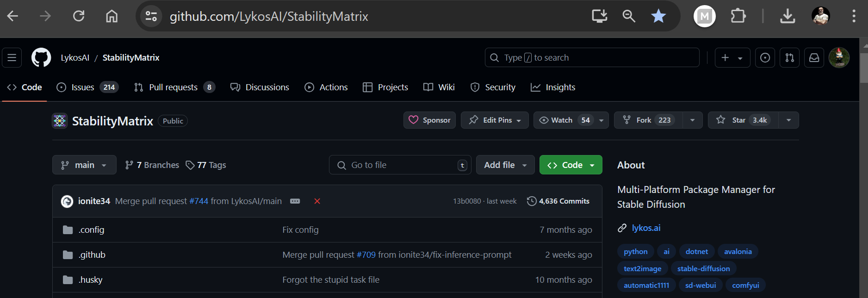Viewport: 868px width, 298px height.
Task: Click the stable-diffusion topic tag
Action: pos(704,269)
